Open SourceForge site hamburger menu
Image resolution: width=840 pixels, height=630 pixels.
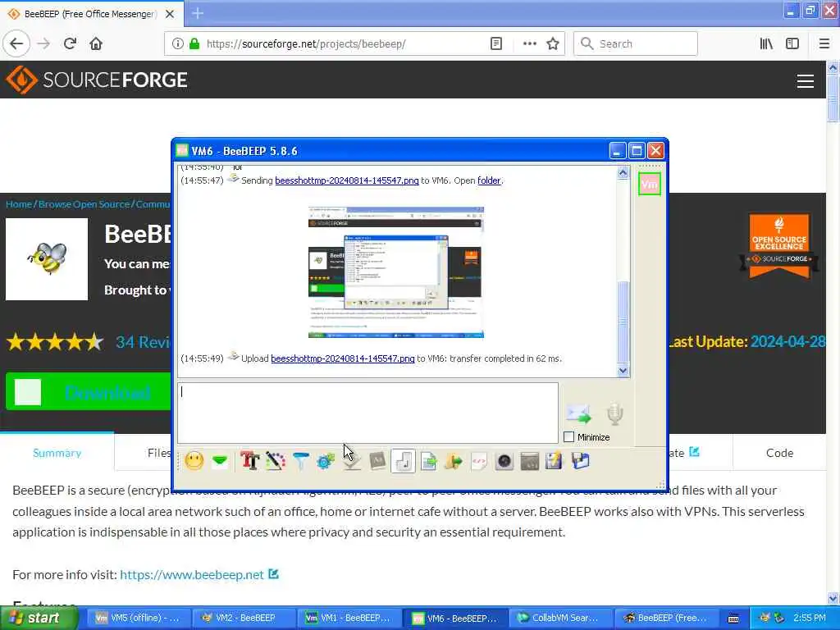tap(806, 81)
